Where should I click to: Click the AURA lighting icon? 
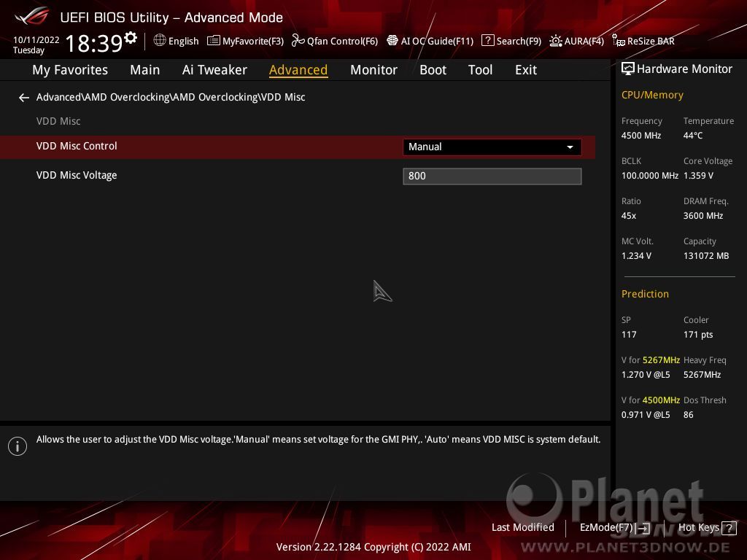(x=555, y=41)
